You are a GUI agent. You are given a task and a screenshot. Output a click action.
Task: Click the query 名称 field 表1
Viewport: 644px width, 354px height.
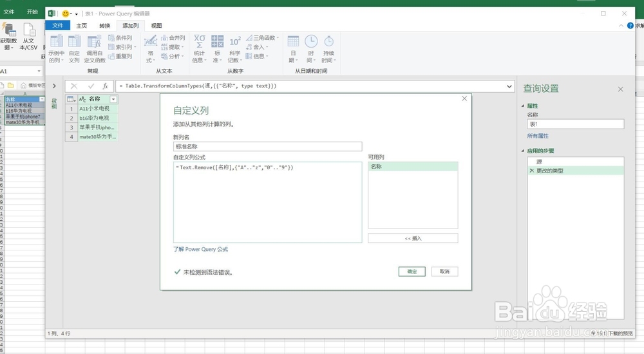575,124
